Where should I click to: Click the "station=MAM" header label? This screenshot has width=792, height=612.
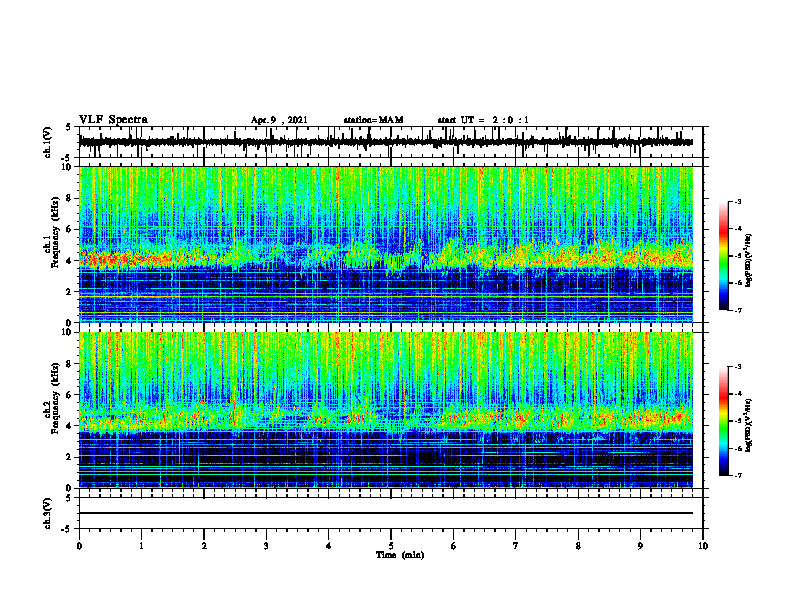click(x=373, y=120)
